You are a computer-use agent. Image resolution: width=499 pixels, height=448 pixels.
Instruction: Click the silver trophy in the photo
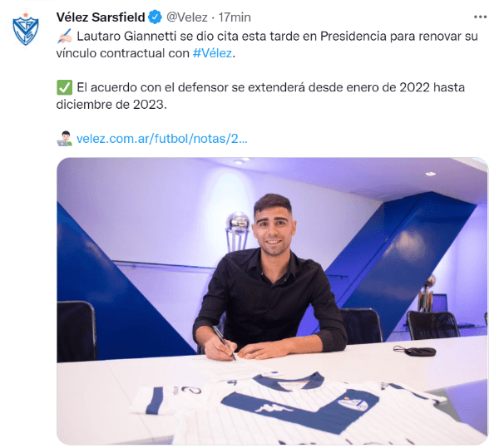click(238, 232)
